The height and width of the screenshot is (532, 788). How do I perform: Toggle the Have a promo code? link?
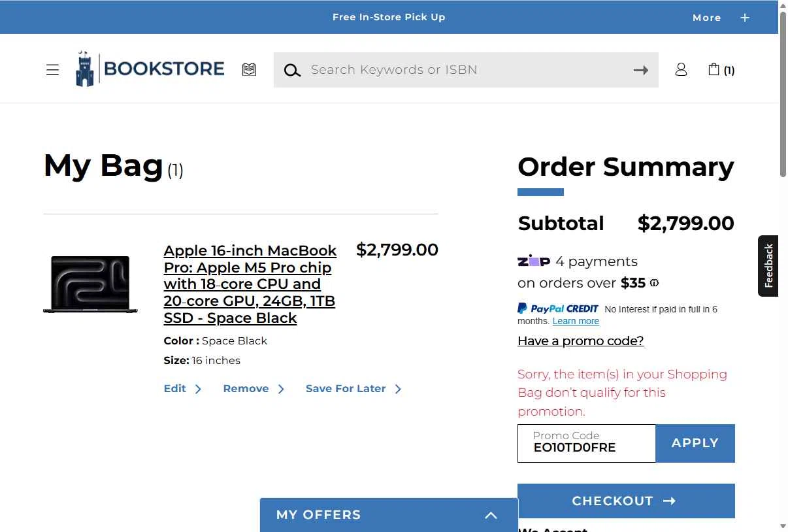pos(580,341)
